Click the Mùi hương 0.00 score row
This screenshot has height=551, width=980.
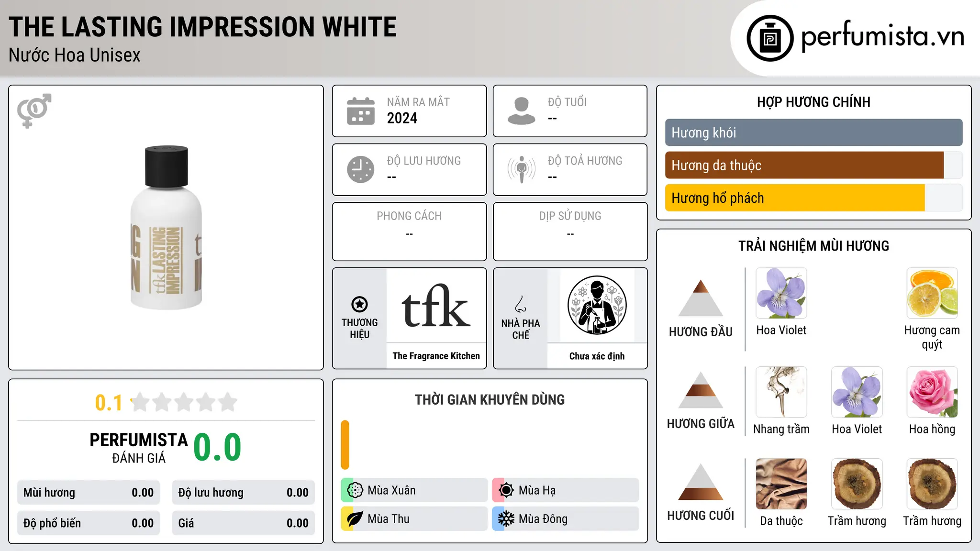tap(89, 493)
